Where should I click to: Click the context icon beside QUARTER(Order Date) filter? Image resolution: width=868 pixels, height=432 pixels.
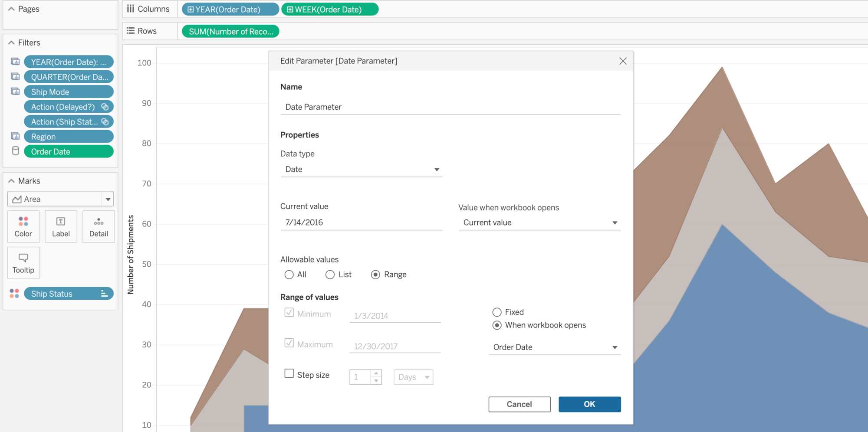click(x=15, y=77)
